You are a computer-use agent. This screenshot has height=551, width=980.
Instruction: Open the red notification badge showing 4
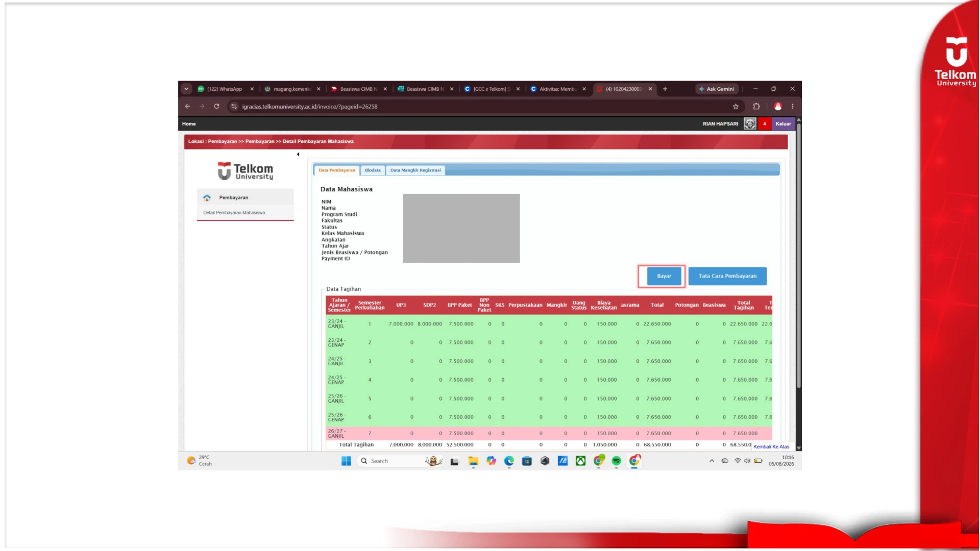[x=765, y=123]
